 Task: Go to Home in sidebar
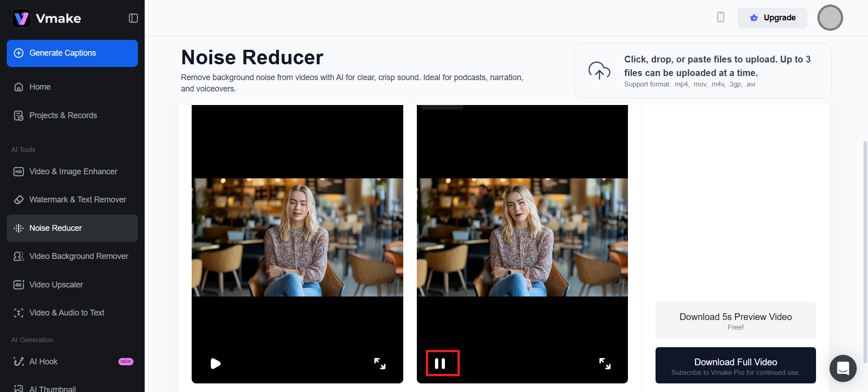[40, 87]
